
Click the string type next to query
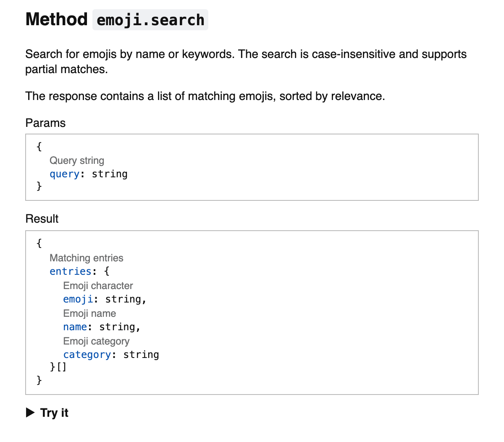(110, 174)
